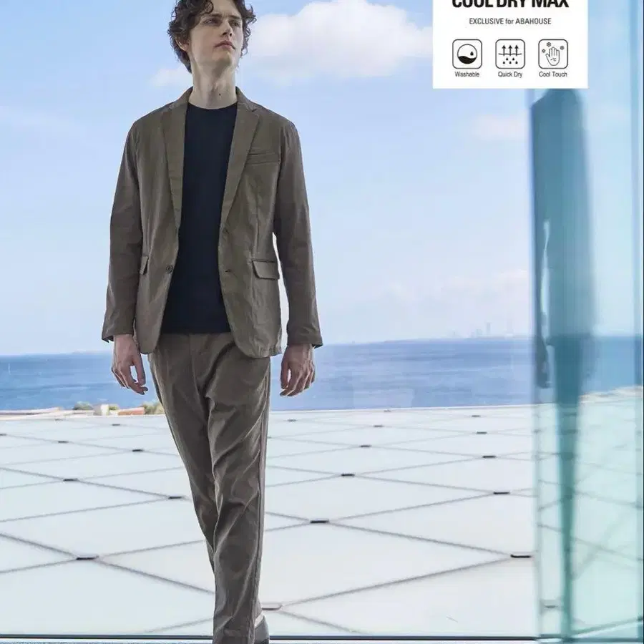Click the Cool Touch text label
Screen dimensions: 644x644
click(x=552, y=74)
